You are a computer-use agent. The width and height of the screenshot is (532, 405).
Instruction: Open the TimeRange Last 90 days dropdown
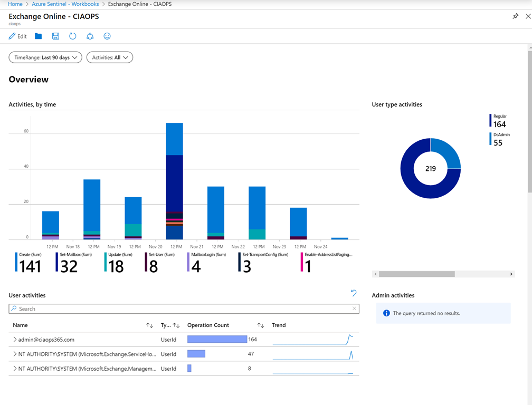(45, 57)
